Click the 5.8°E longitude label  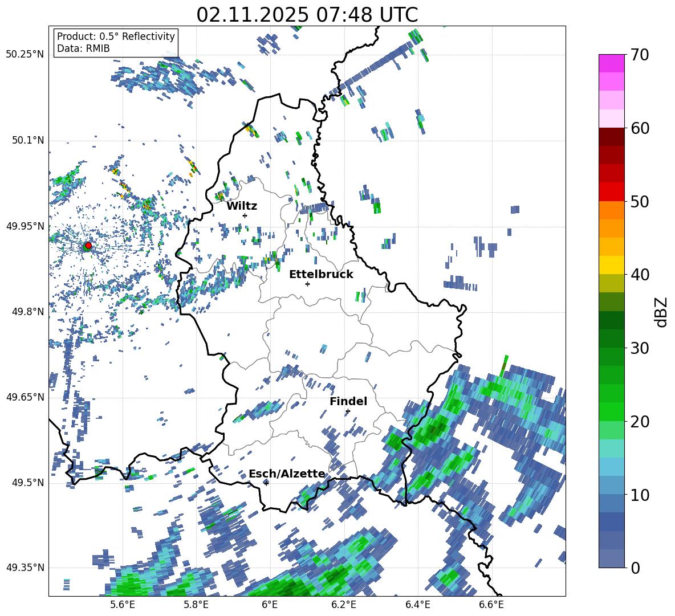196,605
